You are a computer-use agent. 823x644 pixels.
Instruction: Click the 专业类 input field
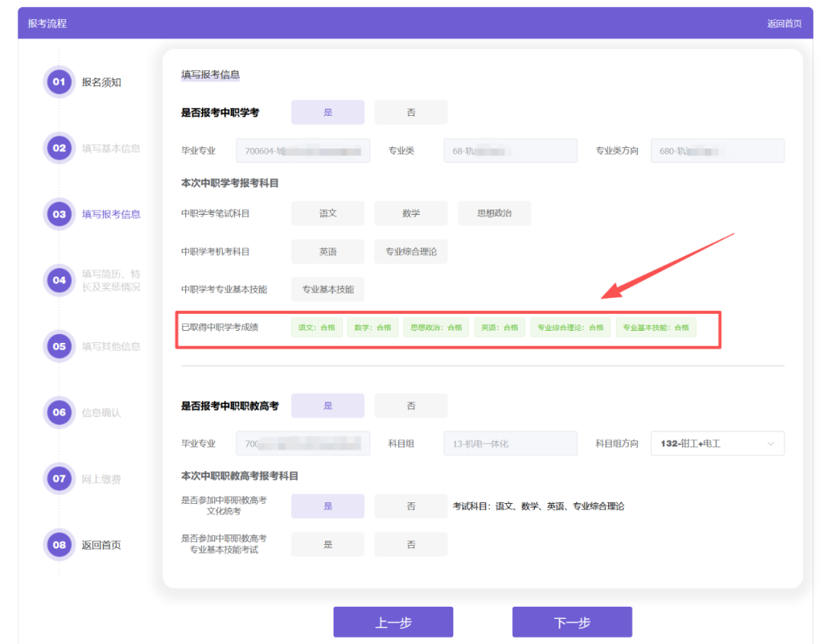(510, 151)
